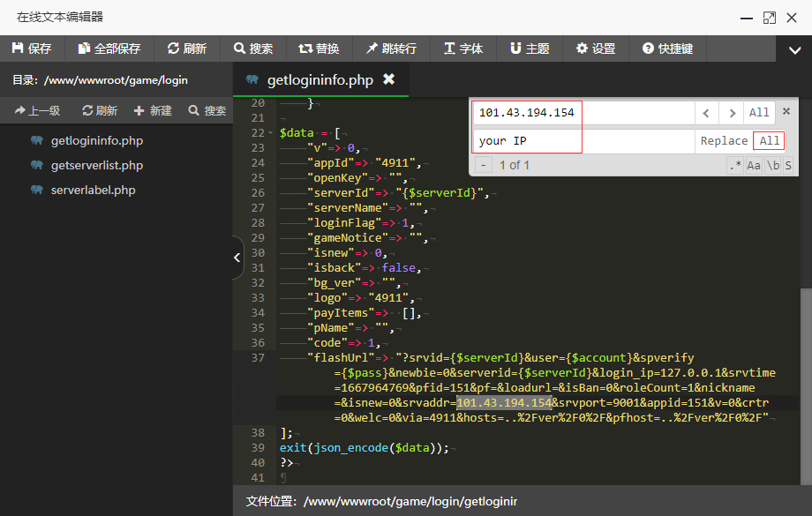Open font settings in toolbar
Viewport: 812px width, 516px height.
click(463, 49)
